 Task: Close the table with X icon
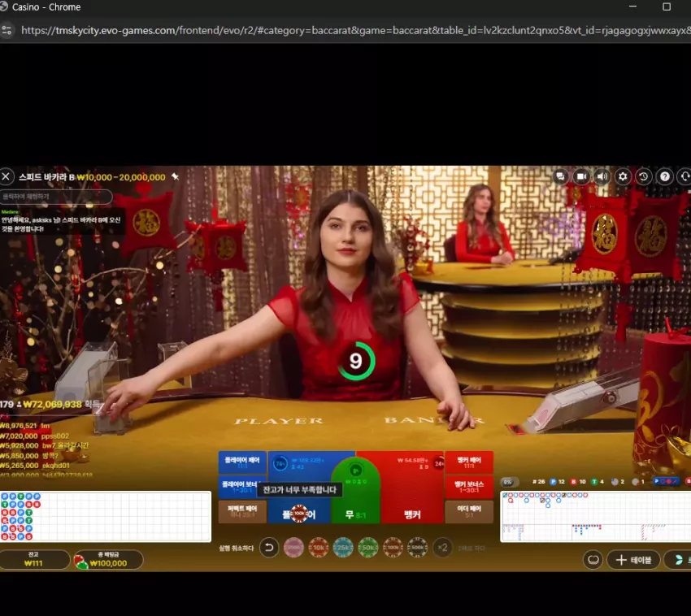(x=7, y=176)
